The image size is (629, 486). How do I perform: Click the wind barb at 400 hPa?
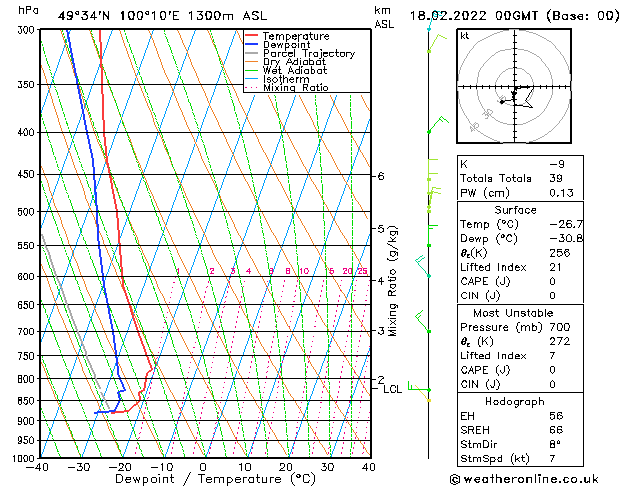pyautogui.click(x=437, y=124)
